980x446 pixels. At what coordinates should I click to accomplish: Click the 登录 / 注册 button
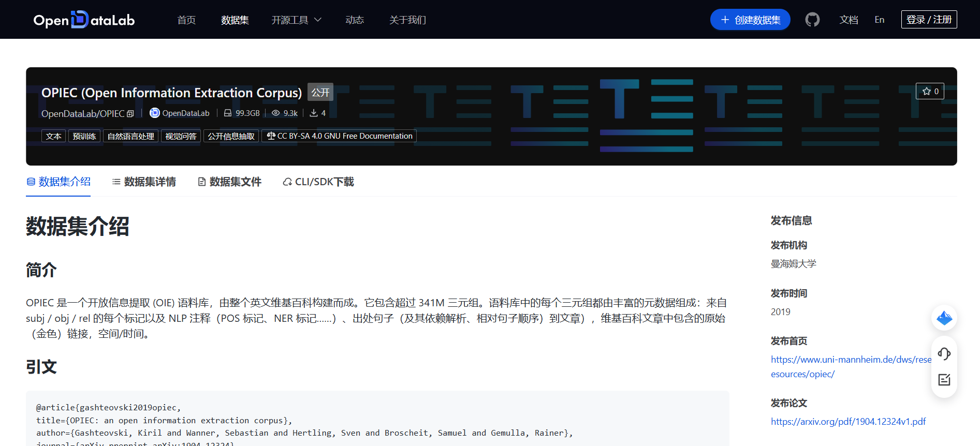click(929, 20)
